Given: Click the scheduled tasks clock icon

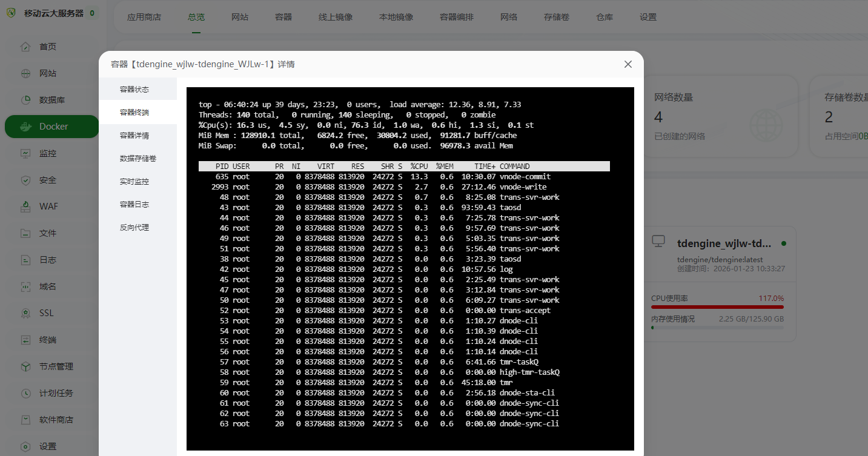Looking at the screenshot, I should pos(25,393).
